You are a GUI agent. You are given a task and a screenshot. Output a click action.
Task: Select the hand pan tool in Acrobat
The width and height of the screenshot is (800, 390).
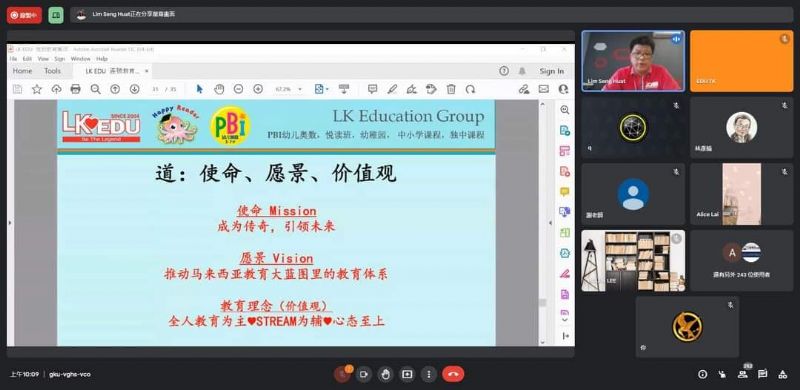pos(219,89)
